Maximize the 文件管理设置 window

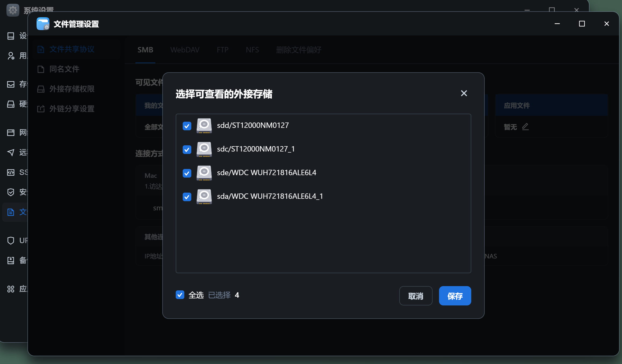click(582, 24)
